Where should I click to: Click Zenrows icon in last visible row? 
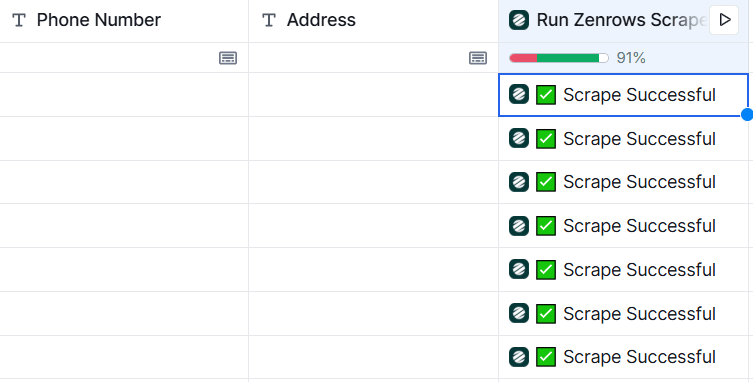point(519,357)
